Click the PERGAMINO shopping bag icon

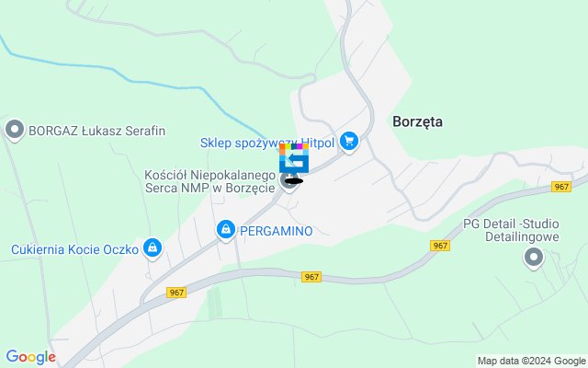pyautogui.click(x=226, y=230)
